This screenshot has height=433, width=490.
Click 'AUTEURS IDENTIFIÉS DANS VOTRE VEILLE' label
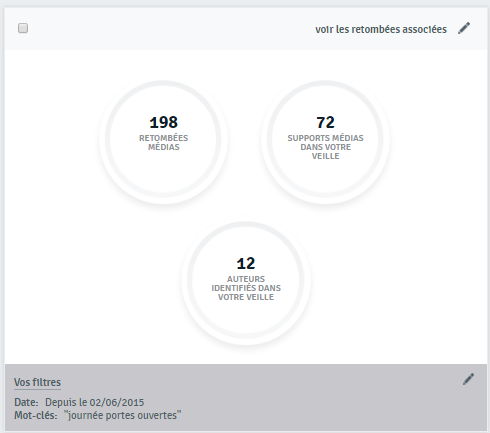[x=246, y=288]
